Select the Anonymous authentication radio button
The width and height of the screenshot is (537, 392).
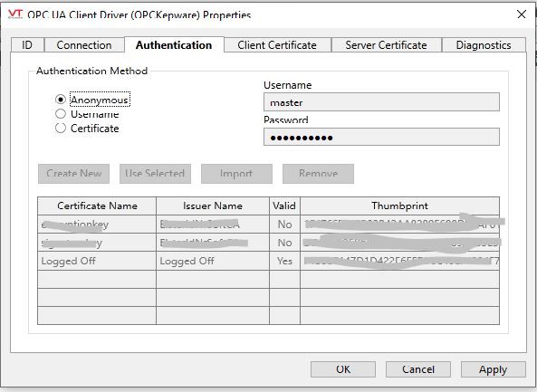pos(61,100)
